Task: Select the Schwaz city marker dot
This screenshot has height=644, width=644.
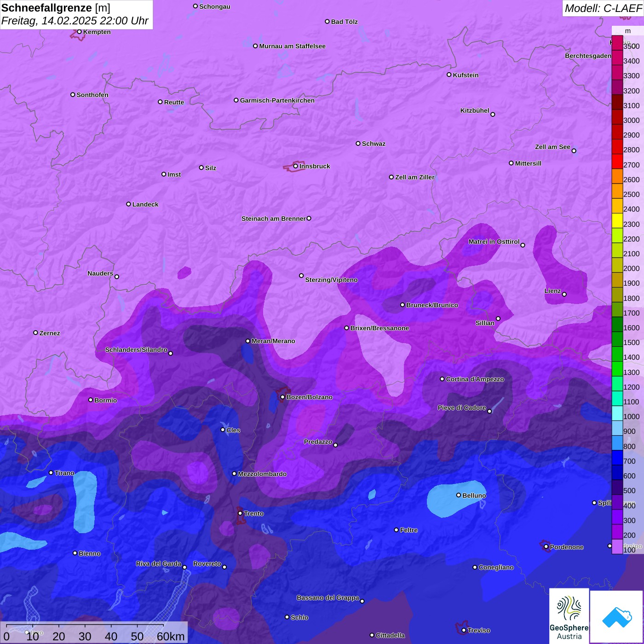Action: coord(358,144)
